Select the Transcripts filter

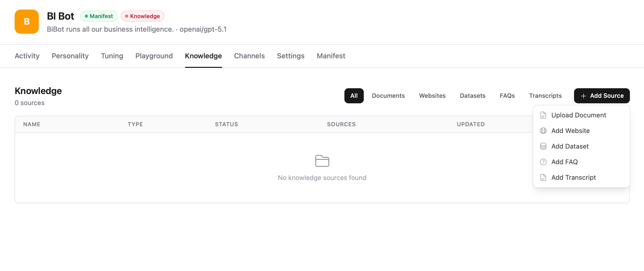545,96
